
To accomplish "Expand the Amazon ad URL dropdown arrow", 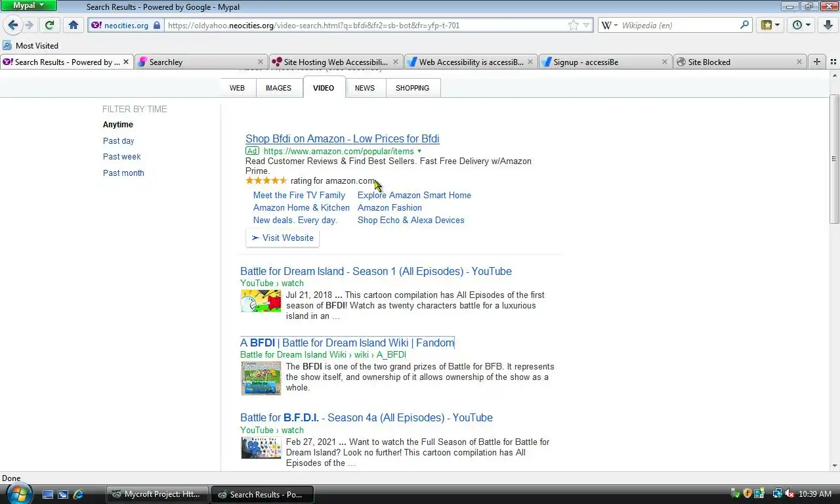I will click(x=419, y=151).
